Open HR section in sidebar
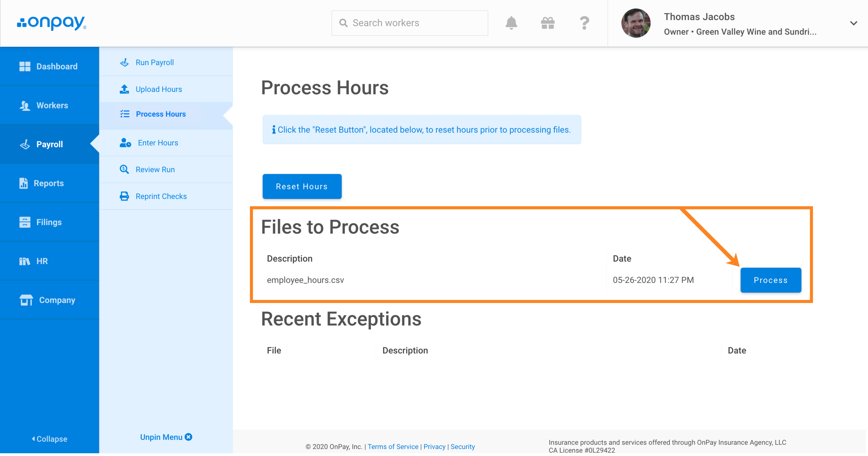Viewport: 868px width, 456px height. pyautogui.click(x=50, y=261)
